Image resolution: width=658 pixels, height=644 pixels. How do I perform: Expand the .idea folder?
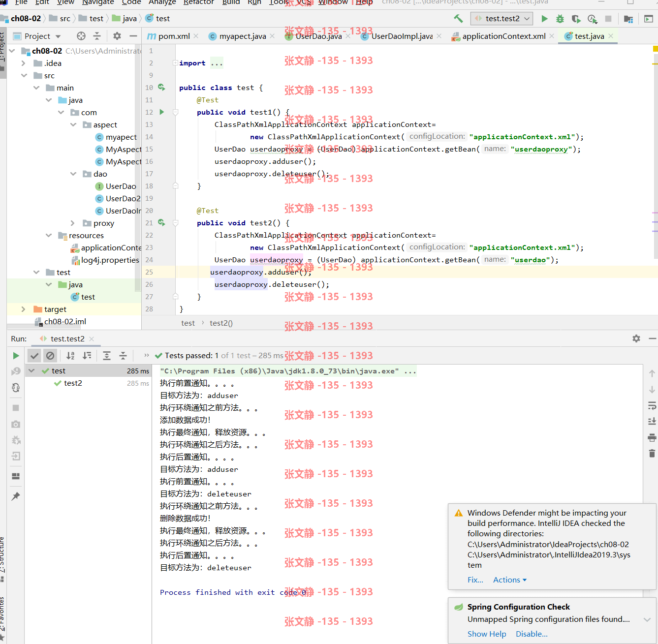(23, 63)
